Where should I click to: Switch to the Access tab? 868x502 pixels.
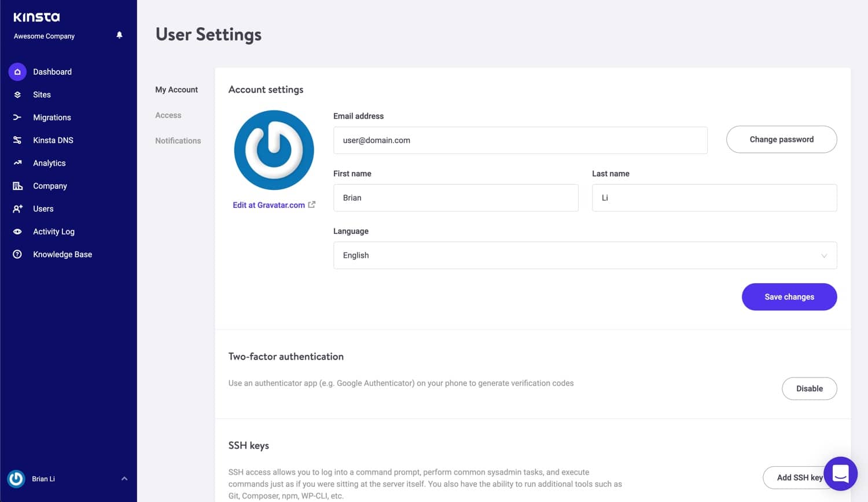pos(168,115)
